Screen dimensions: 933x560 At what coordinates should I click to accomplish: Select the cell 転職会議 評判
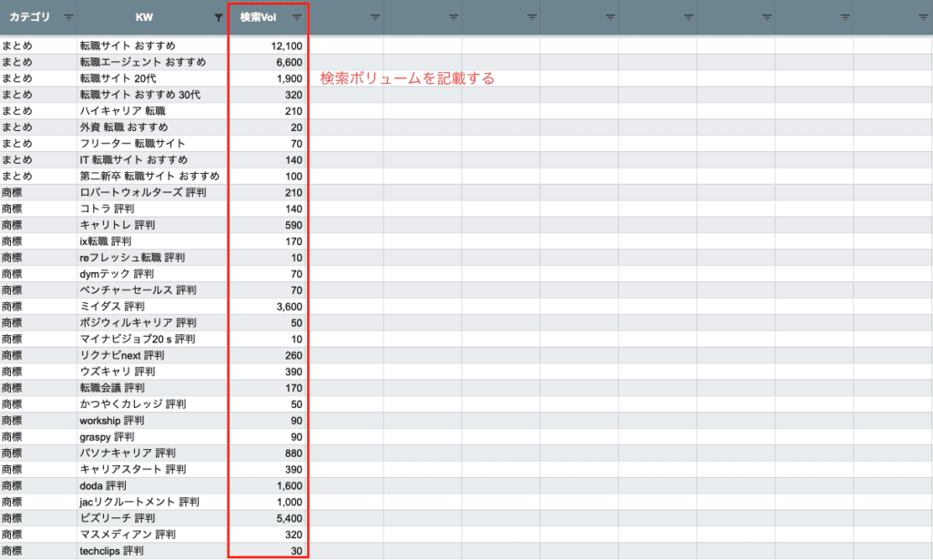(x=152, y=388)
